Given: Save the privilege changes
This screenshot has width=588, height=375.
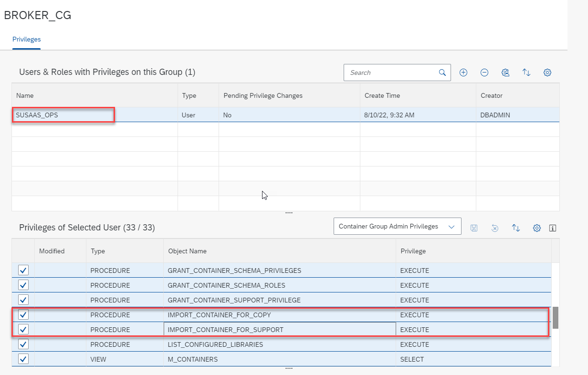Looking at the screenshot, I should [x=474, y=228].
